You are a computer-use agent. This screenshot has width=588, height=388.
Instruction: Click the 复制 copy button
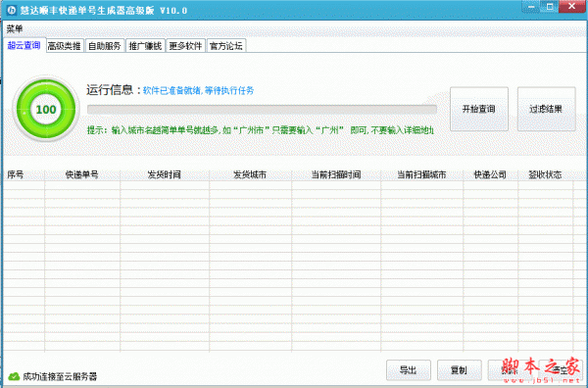pyautogui.click(x=459, y=370)
